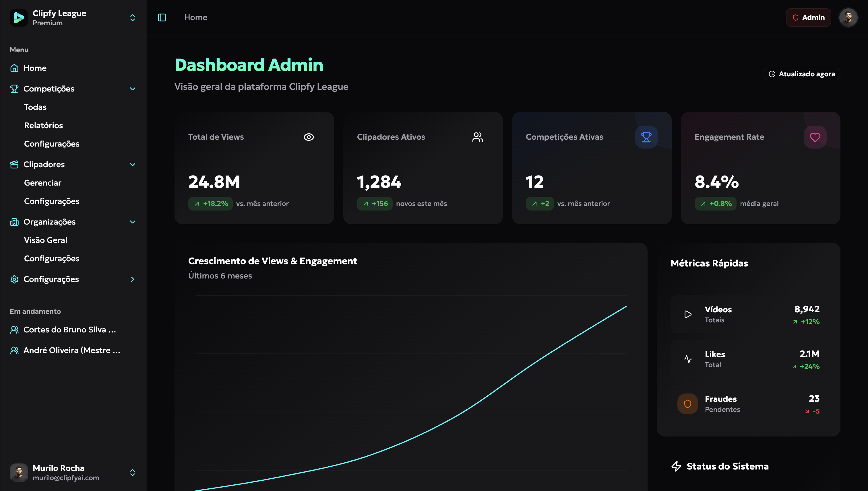Click the trophy icon in Competições Ativas card

(x=646, y=137)
